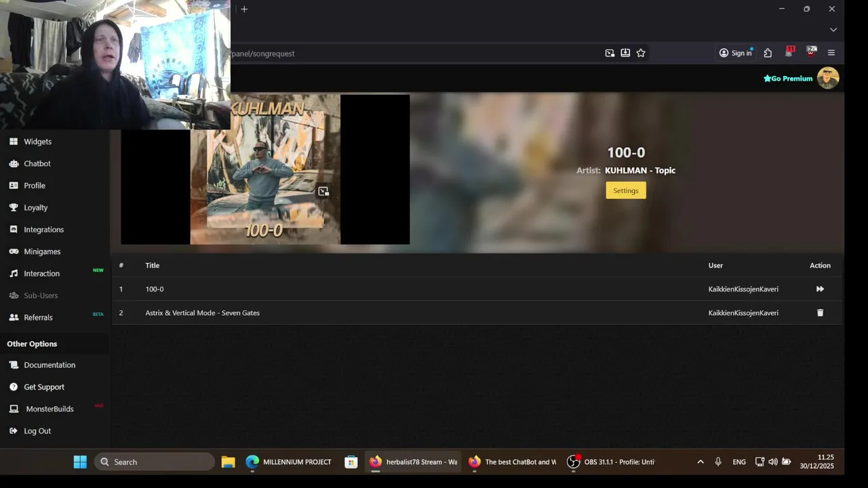Click the ENG language indicator
Image resolution: width=868 pixels, height=488 pixels.
(739, 462)
